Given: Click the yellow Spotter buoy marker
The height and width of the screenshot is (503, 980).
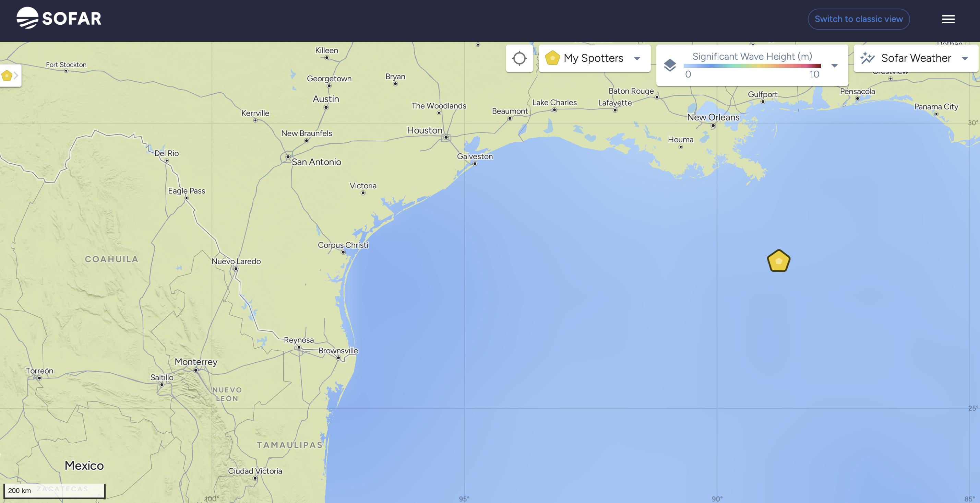Looking at the screenshot, I should (x=778, y=261).
